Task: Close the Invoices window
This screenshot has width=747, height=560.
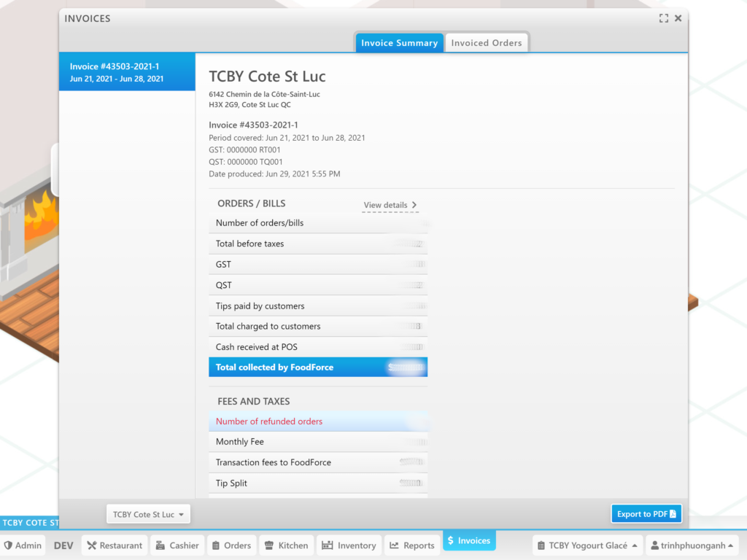Action: coord(678,18)
